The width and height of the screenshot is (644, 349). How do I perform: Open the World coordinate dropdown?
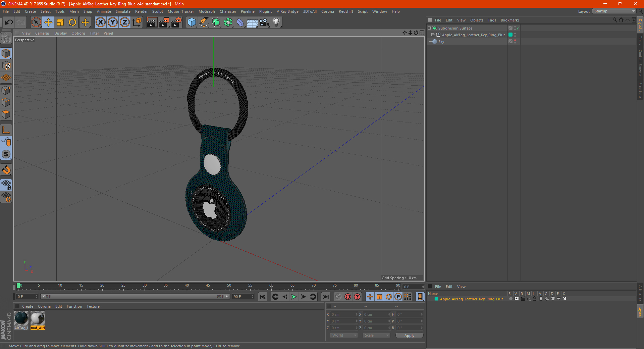(344, 335)
